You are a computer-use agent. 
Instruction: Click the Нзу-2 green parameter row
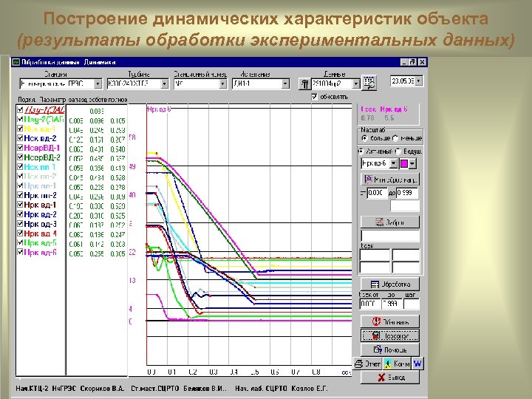[44, 120]
